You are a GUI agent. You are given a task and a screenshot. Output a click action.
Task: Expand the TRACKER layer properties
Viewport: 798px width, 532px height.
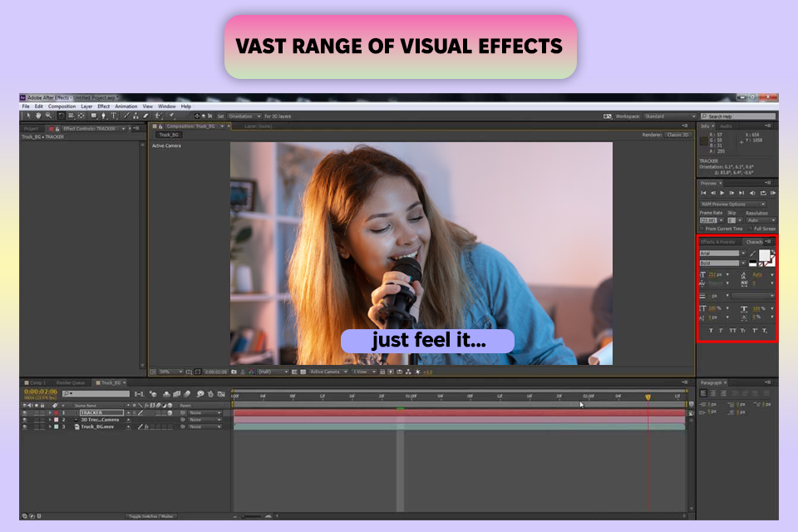click(x=50, y=413)
